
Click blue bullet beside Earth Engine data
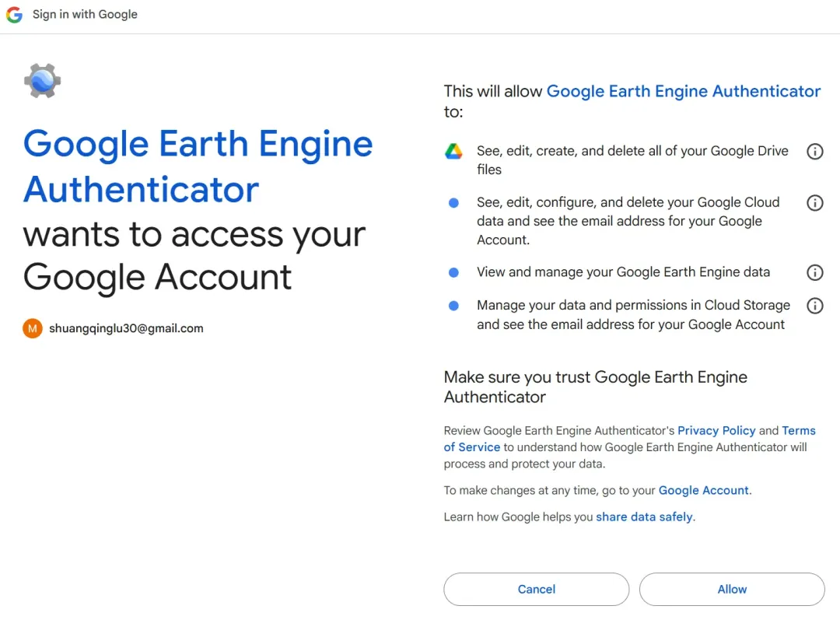(x=453, y=272)
